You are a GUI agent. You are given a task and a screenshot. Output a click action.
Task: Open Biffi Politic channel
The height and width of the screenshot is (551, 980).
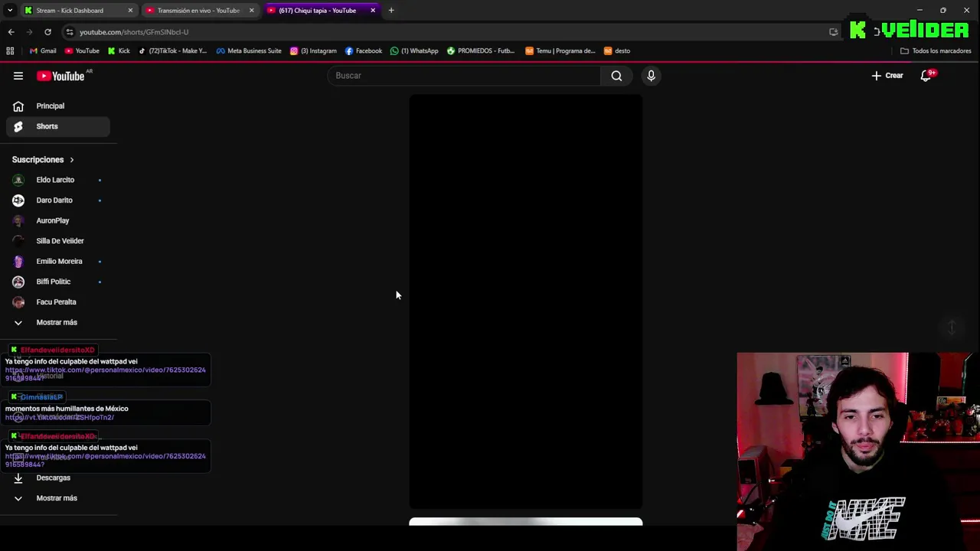click(58, 282)
